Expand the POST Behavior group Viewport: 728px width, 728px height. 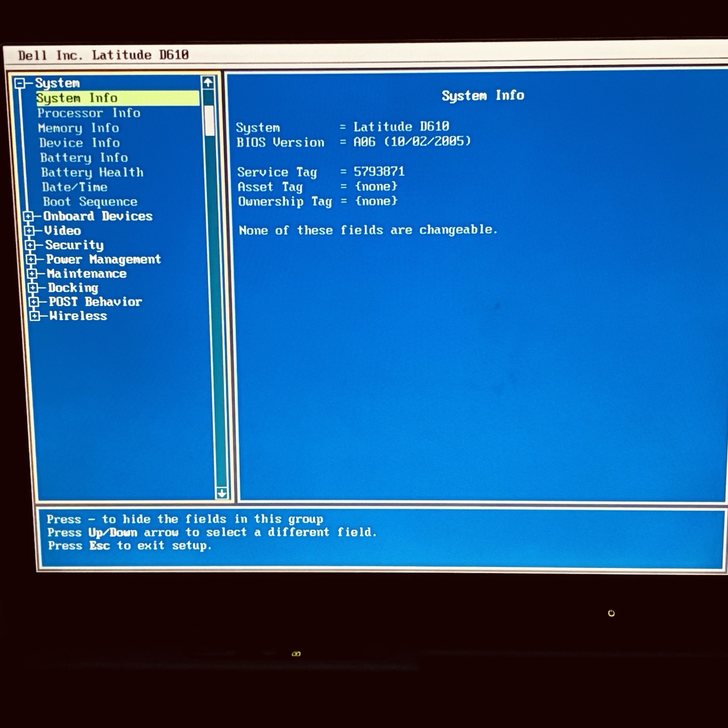34,302
